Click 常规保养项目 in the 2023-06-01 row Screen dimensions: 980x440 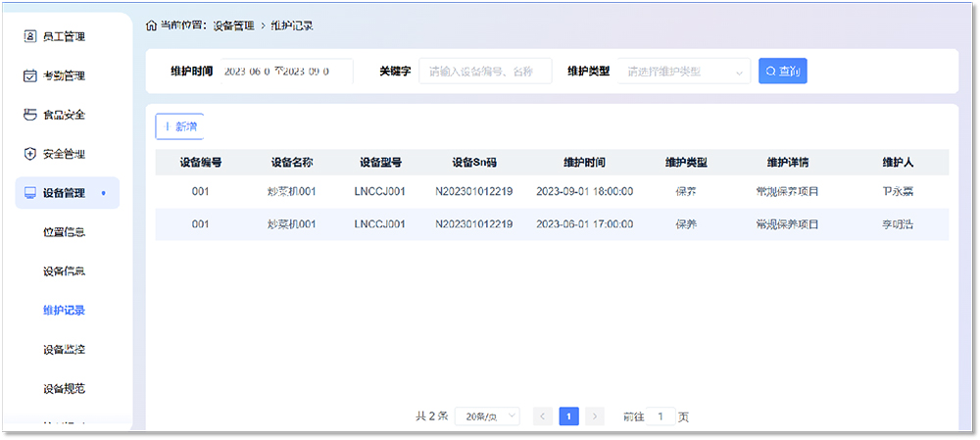pos(788,223)
